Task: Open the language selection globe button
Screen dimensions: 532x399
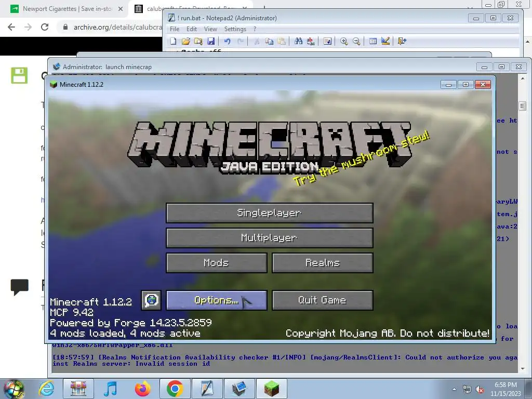Action: tap(151, 300)
